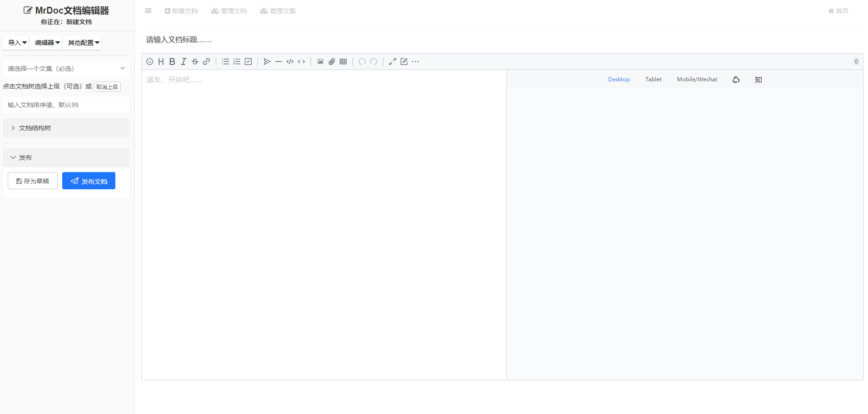Redo the last edit
Viewport: 868px width, 414px height.
(x=373, y=62)
